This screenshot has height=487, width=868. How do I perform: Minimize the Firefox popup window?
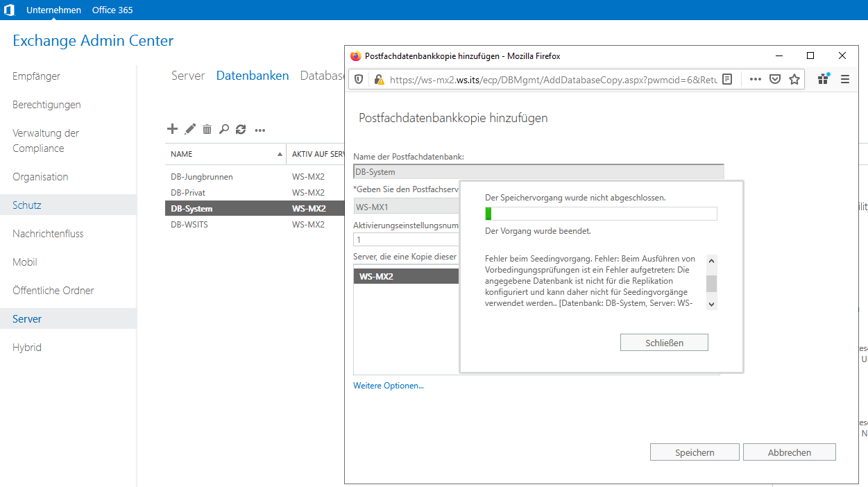point(778,56)
